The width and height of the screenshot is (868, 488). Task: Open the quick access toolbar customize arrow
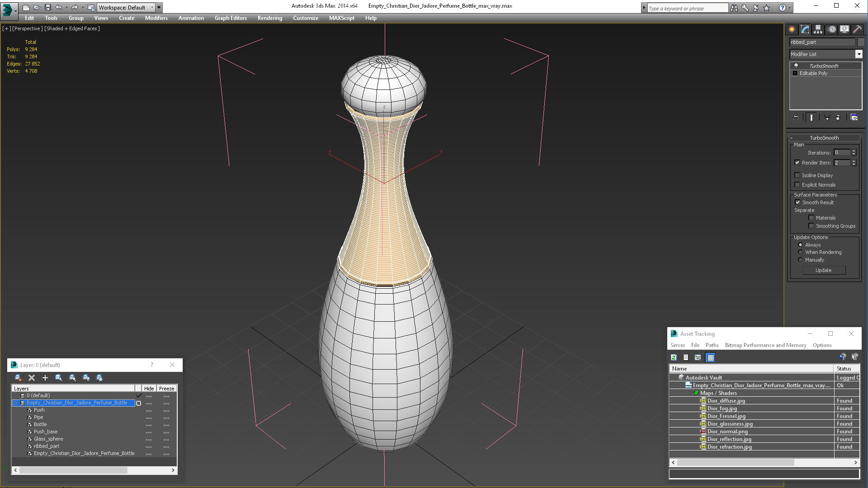pos(159,7)
